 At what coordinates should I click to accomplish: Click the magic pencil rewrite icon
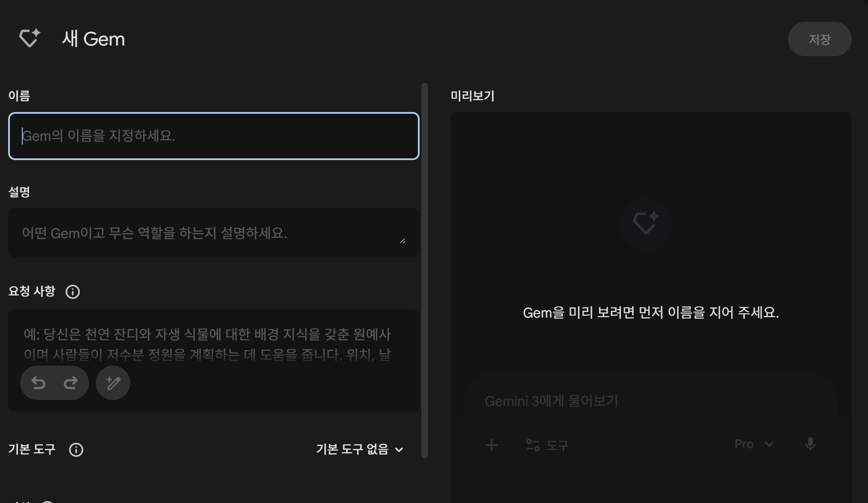[113, 382]
